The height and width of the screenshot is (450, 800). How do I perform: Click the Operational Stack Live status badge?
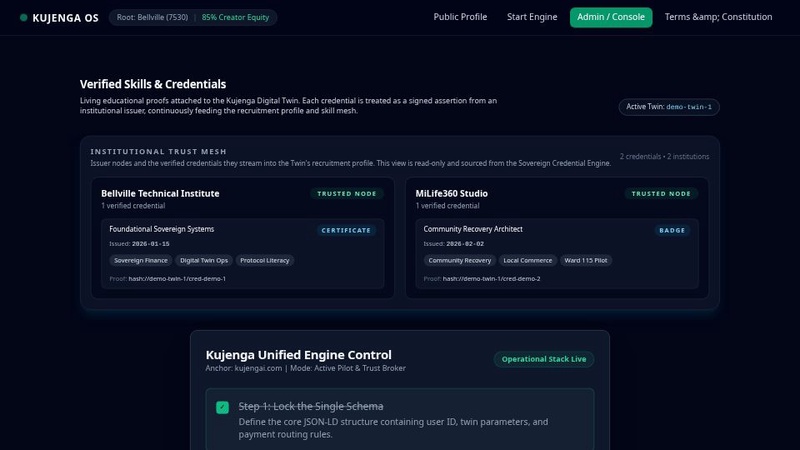pyautogui.click(x=544, y=359)
